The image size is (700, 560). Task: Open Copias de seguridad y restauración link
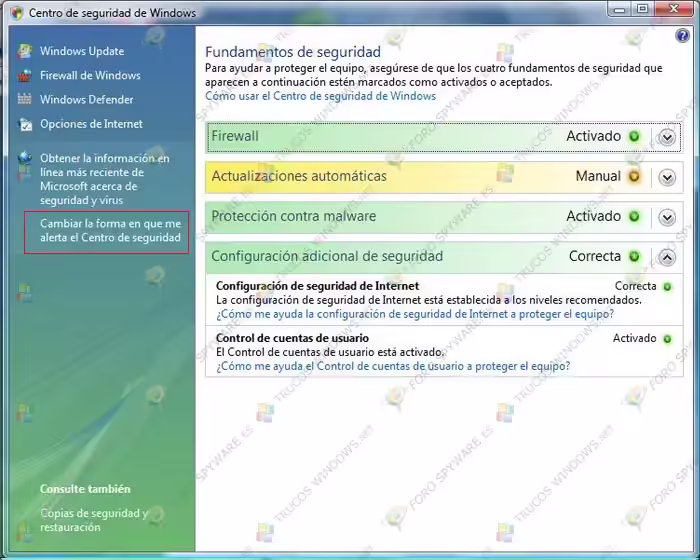pos(94,520)
